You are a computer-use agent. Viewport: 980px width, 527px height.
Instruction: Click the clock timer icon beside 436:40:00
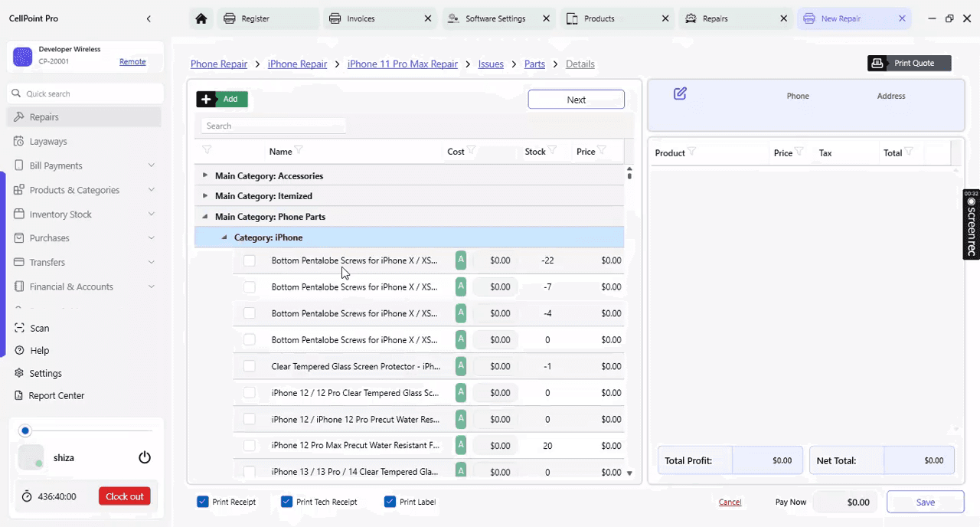(x=27, y=496)
